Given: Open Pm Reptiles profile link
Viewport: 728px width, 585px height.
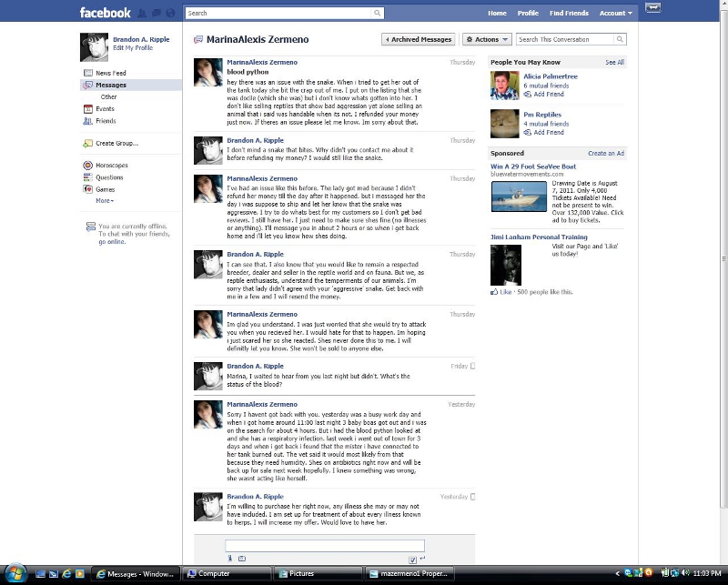Looking at the screenshot, I should point(542,115).
